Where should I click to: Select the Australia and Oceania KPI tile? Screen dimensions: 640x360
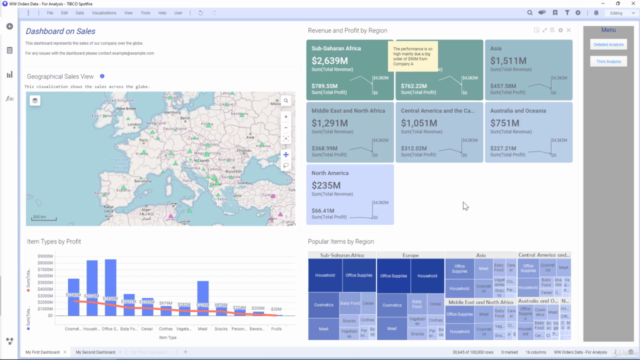click(x=529, y=132)
